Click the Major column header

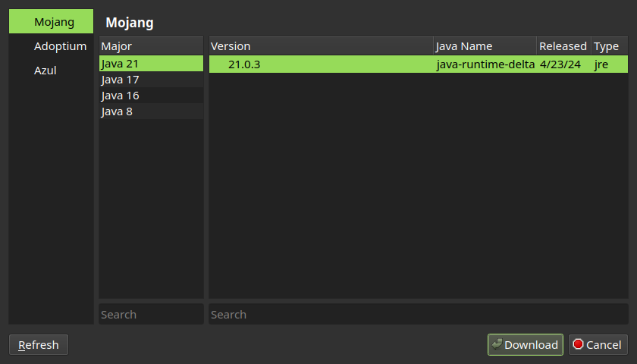click(x=151, y=46)
